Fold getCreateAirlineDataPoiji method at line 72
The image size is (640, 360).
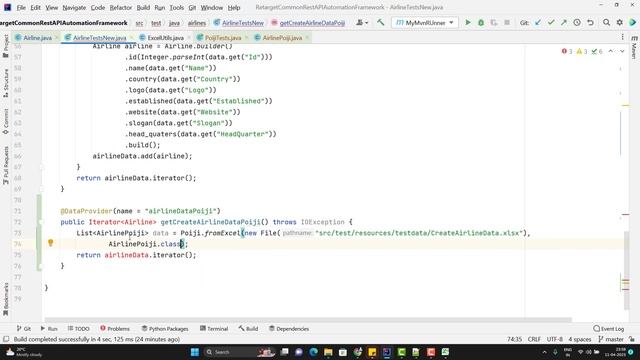(41, 222)
